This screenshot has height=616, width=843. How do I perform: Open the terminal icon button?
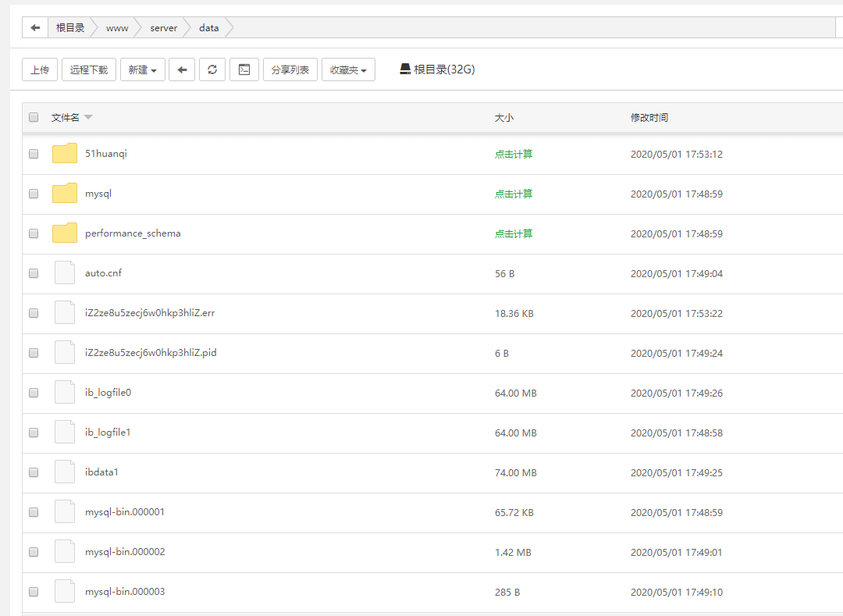pos(244,69)
